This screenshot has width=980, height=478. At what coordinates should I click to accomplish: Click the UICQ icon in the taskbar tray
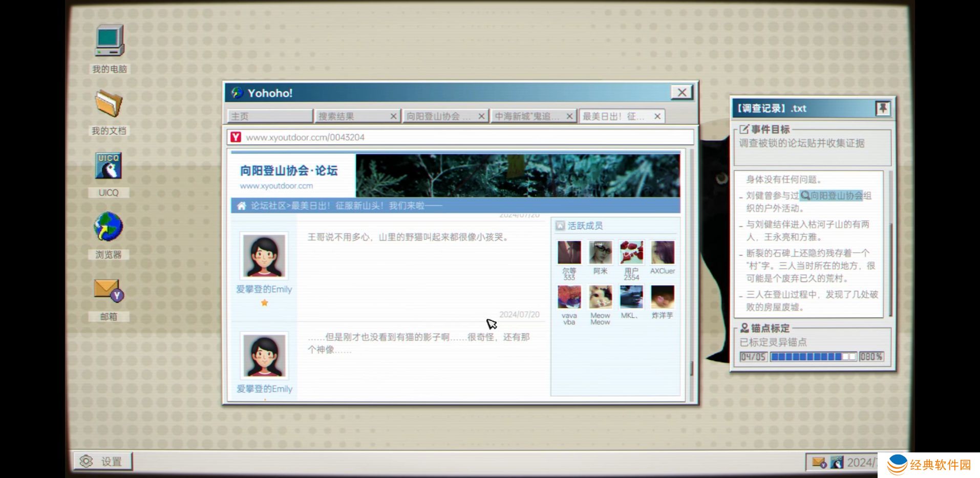[x=837, y=463]
